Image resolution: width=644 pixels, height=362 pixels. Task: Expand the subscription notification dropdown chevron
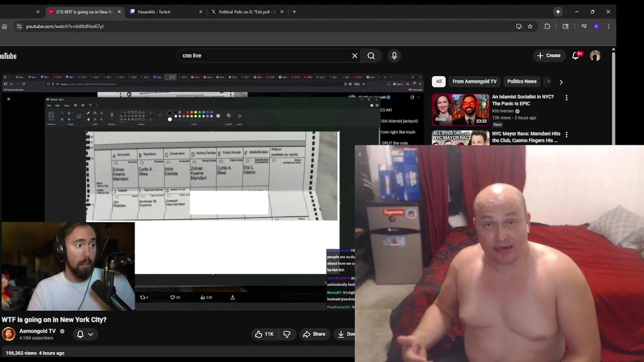(91, 334)
